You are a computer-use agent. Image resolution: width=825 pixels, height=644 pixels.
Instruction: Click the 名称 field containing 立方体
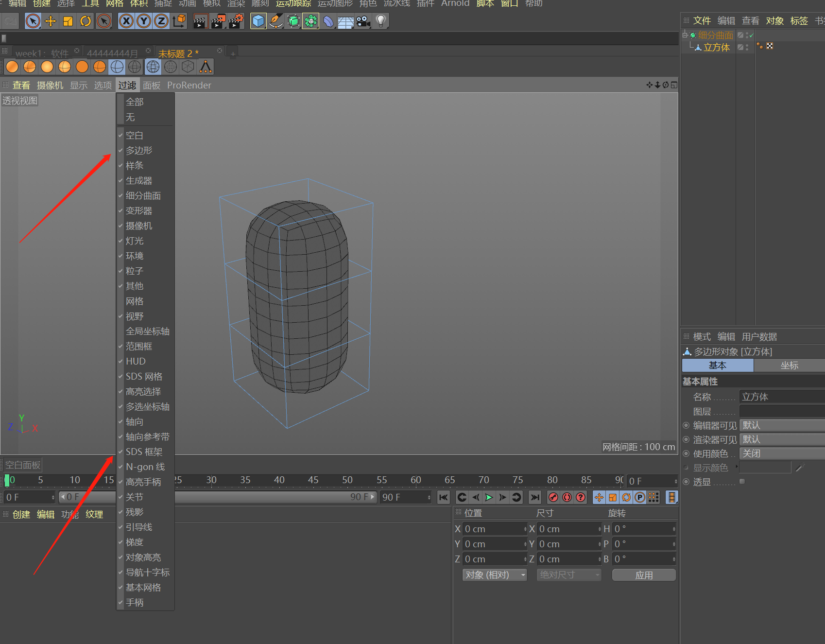point(782,397)
